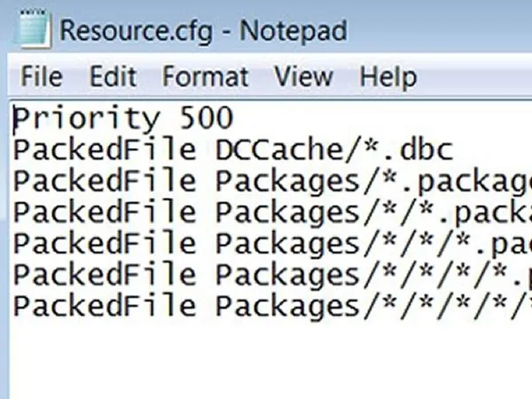Screen dimensions: 532x399
Task: Click the Resource.cfg - Notepad window title
Action: (204, 31)
